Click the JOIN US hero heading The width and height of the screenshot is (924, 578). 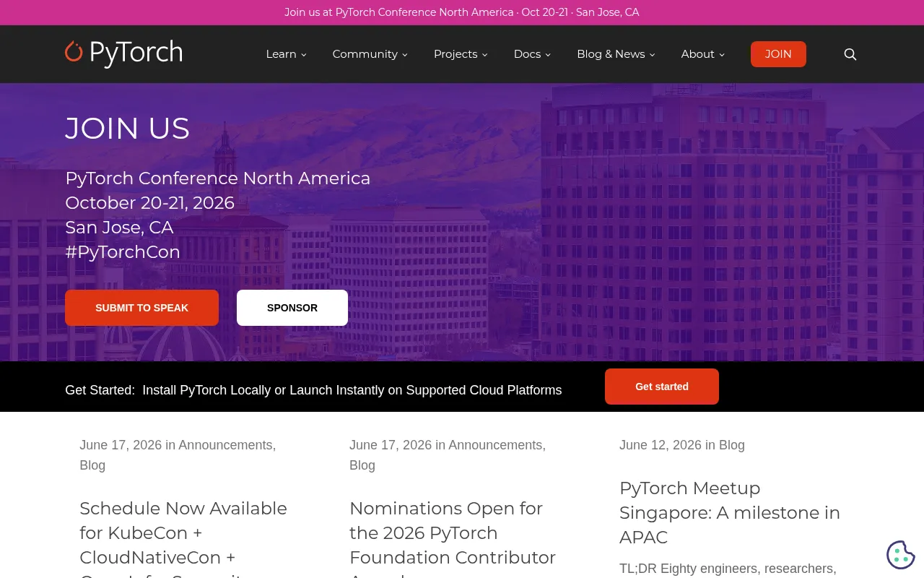coord(127,129)
